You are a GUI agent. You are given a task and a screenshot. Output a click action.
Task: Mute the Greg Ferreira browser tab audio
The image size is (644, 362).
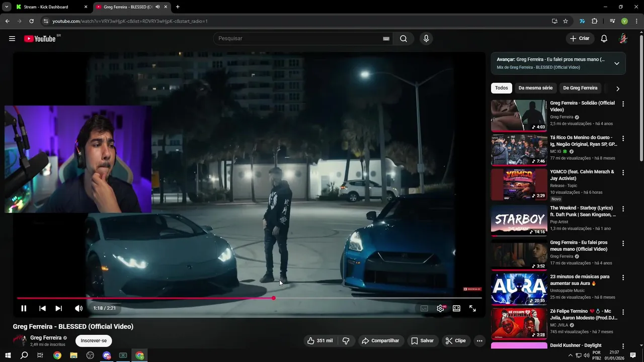coord(157,7)
